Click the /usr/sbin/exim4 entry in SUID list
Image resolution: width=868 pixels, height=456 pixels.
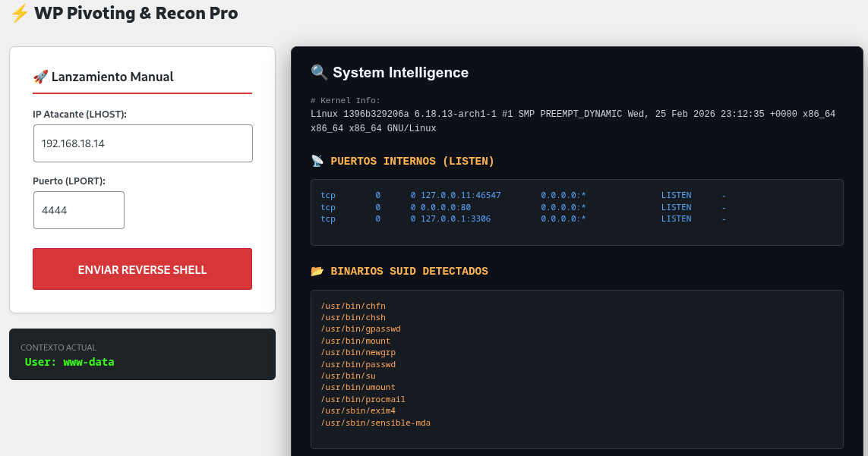(x=358, y=410)
